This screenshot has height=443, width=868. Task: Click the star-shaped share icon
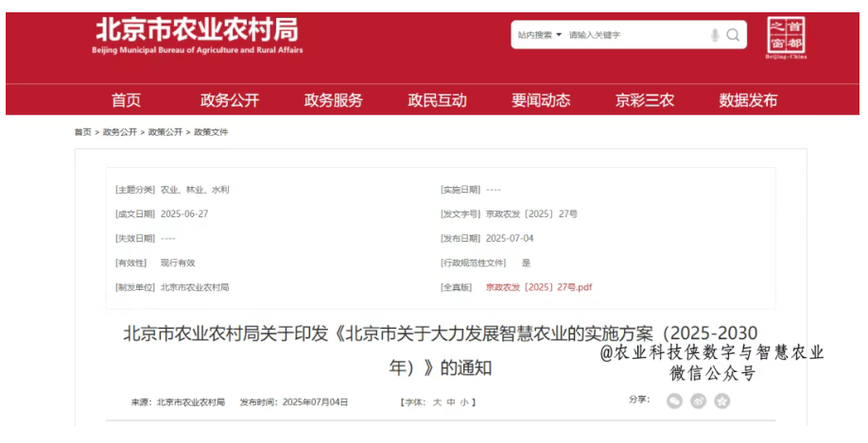click(x=721, y=401)
